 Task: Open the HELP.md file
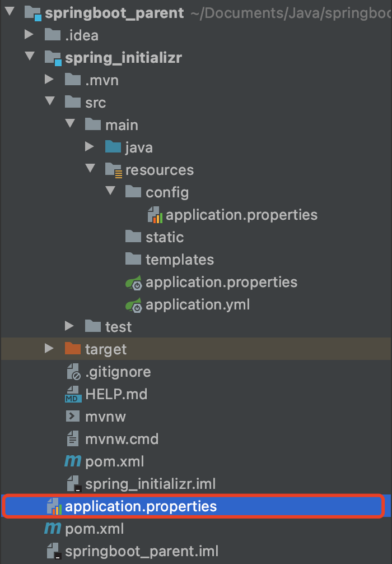pyautogui.click(x=116, y=394)
